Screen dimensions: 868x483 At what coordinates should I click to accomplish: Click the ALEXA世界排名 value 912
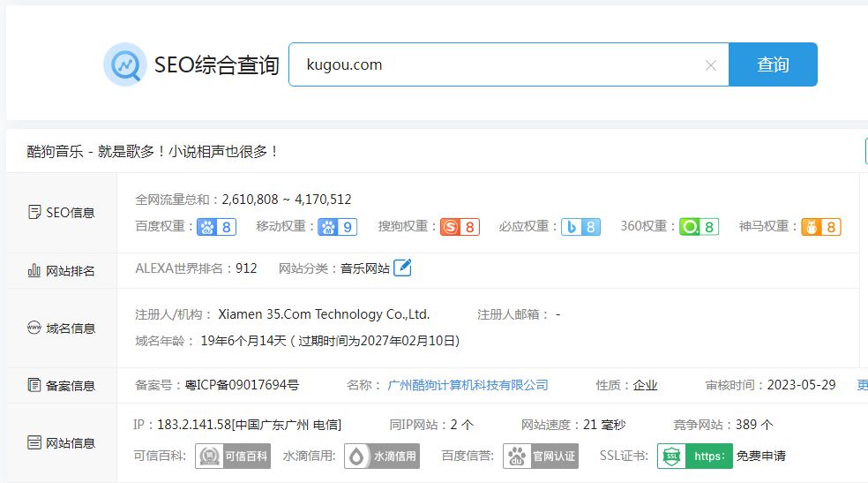(246, 268)
